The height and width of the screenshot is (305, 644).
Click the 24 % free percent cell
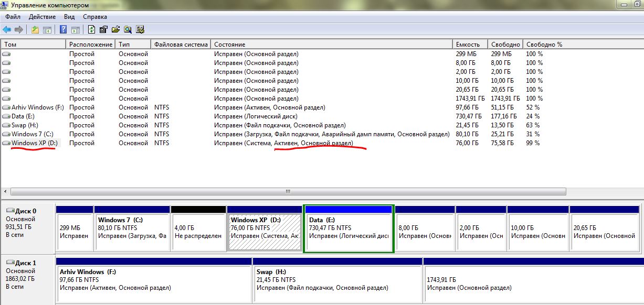coord(533,116)
